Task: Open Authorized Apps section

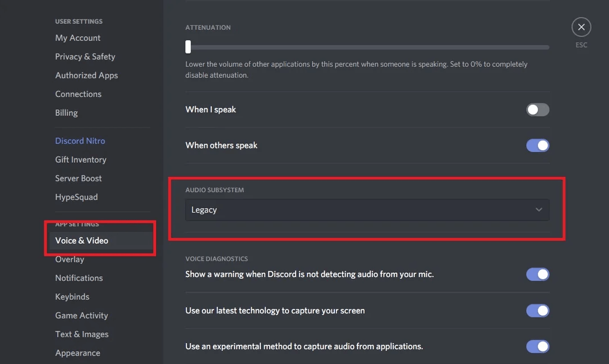Action: 86,75
